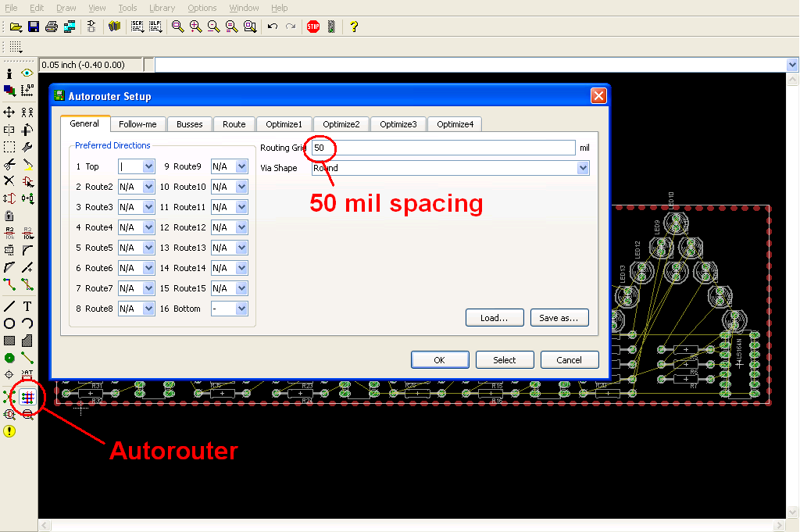Click the red STOP icon
This screenshot has width=800, height=532.
313,27
